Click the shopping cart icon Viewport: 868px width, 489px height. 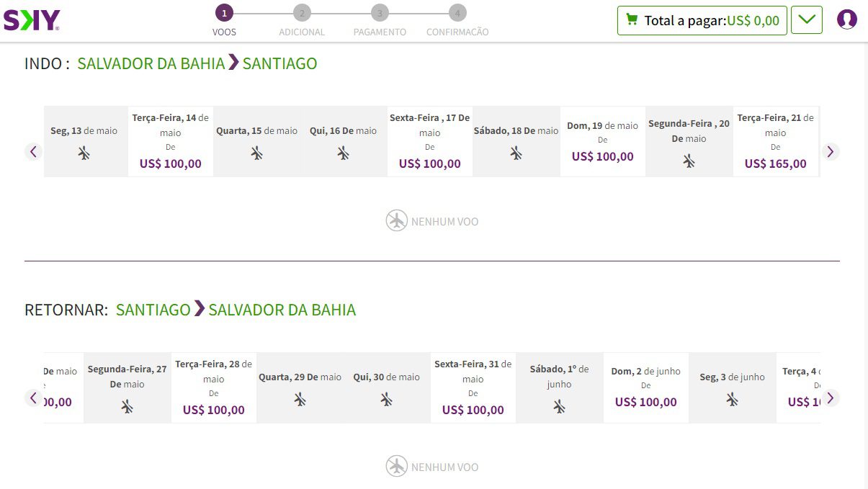pos(632,20)
